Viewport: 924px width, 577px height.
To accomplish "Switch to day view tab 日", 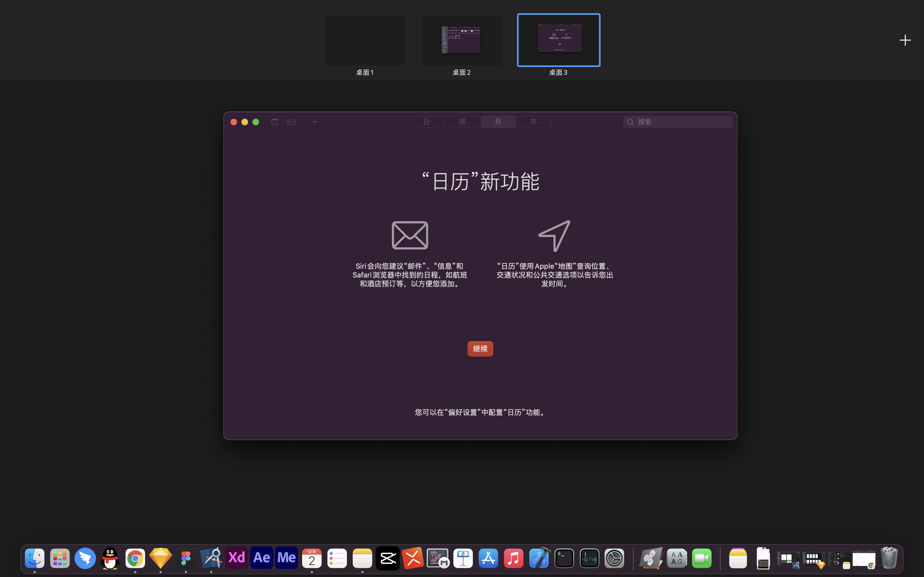I will click(427, 122).
